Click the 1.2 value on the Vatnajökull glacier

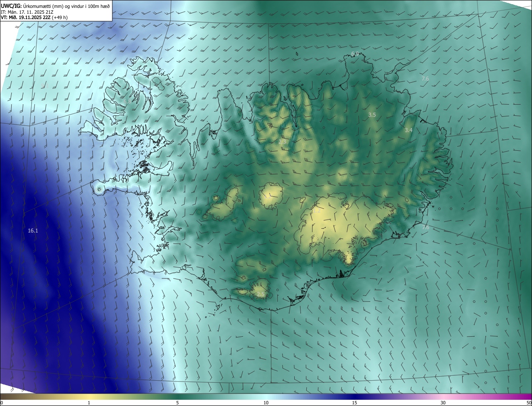click(317, 211)
